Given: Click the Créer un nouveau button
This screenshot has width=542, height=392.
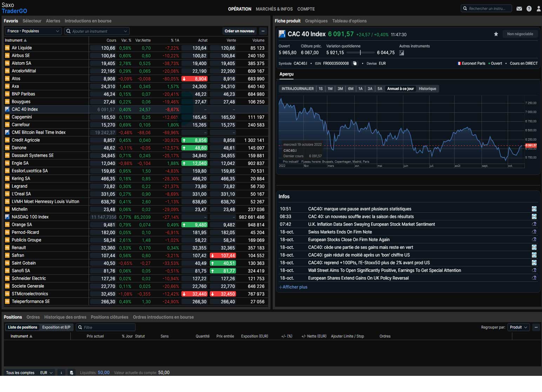Looking at the screenshot, I should [x=240, y=31].
